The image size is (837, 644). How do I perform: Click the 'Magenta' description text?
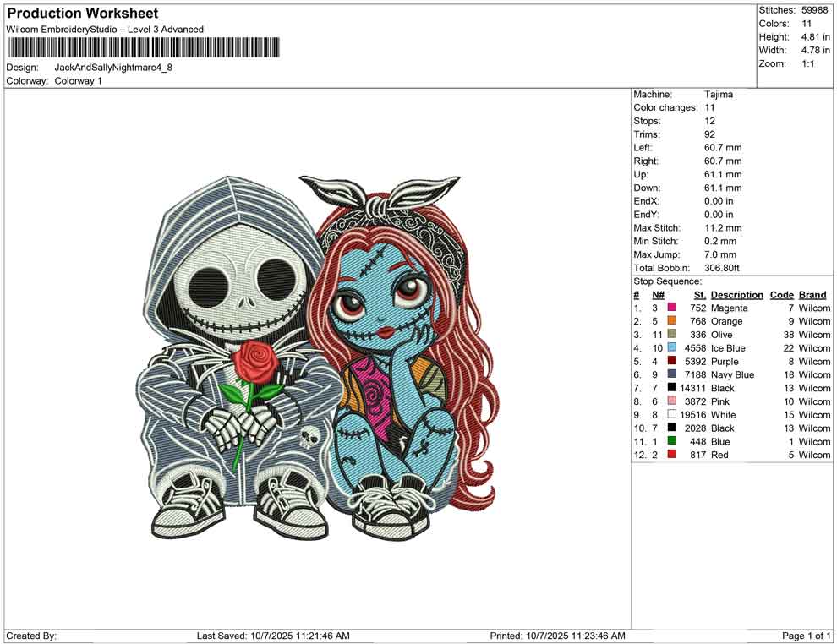click(x=729, y=308)
